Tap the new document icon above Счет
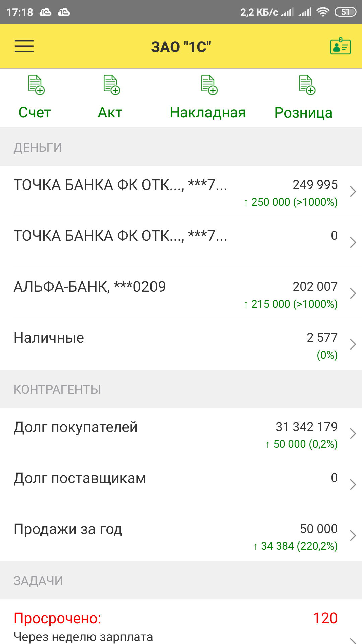362x644 pixels. tap(36, 85)
